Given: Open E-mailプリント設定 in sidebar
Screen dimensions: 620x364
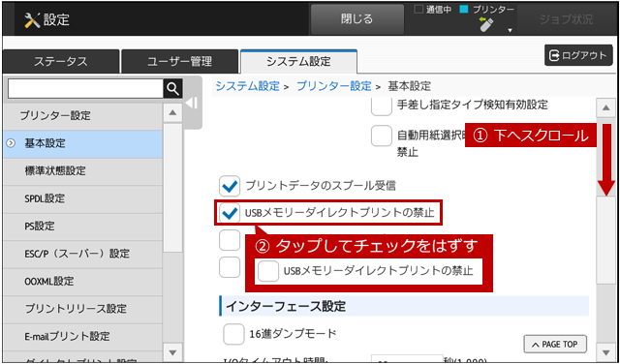Looking at the screenshot, I should (83, 337).
